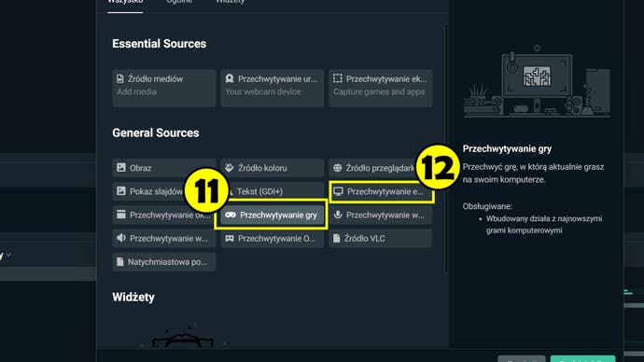Image resolution: width=644 pixels, height=362 pixels.
Task: Click the globe Źródło przeglądarki icon
Action: click(x=338, y=167)
